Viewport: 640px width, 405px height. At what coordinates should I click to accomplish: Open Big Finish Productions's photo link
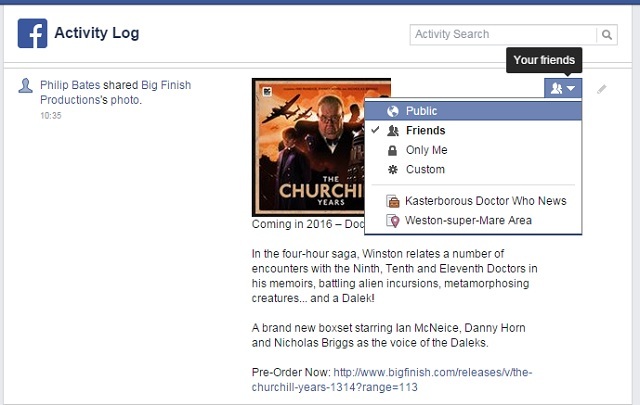(116, 92)
